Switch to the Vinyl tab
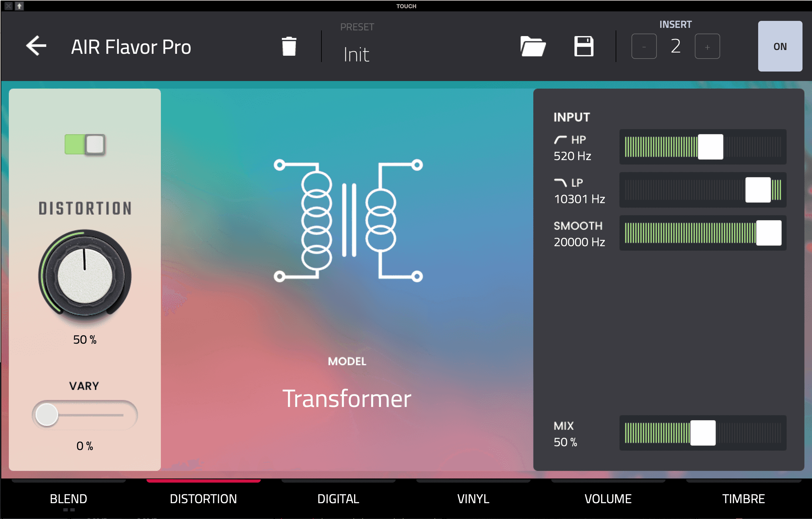This screenshot has height=519, width=812. (x=473, y=498)
